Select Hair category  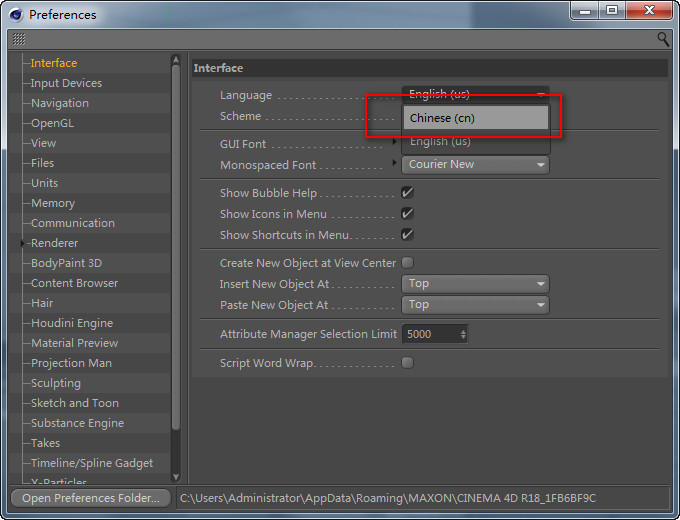(x=42, y=303)
